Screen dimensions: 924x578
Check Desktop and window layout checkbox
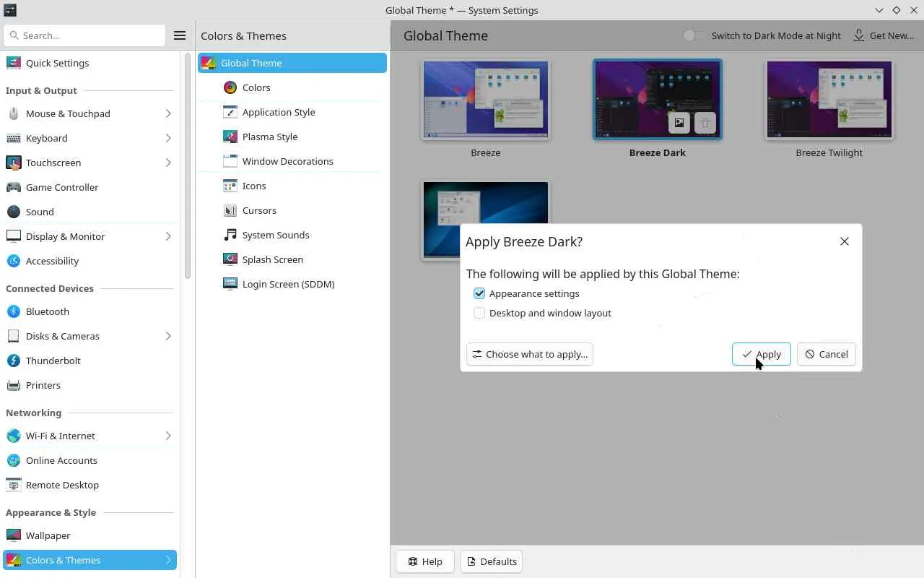[x=479, y=313]
